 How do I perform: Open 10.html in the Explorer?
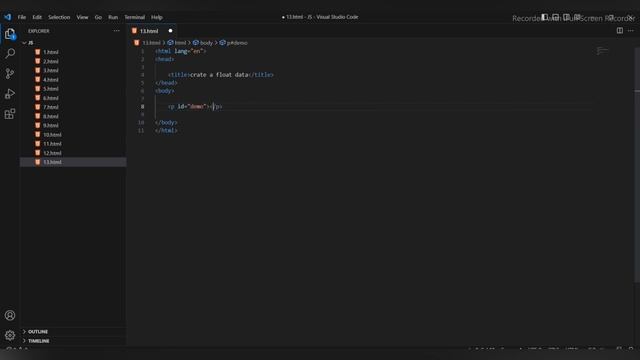click(52, 135)
